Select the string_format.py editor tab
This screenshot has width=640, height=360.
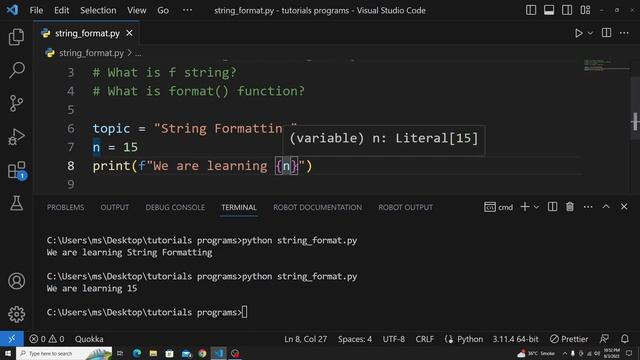click(x=87, y=33)
